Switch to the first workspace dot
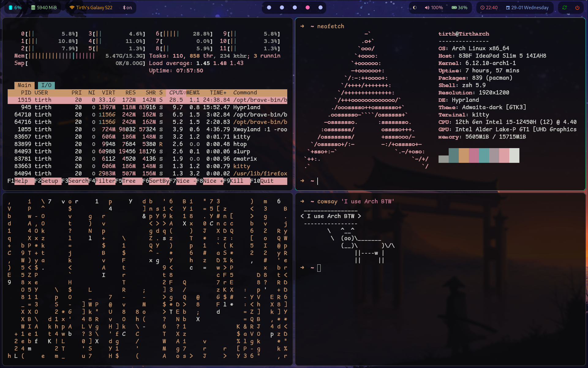The height and width of the screenshot is (368, 588). click(269, 8)
